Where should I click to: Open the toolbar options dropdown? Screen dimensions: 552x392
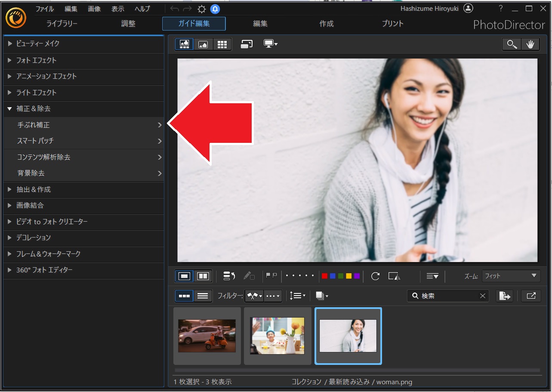[432, 276]
